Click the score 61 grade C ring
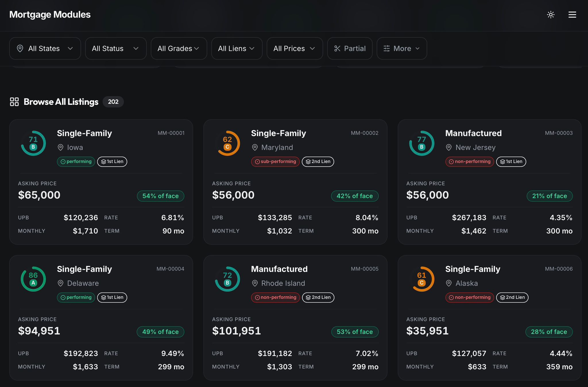588x387 pixels. 421,279
